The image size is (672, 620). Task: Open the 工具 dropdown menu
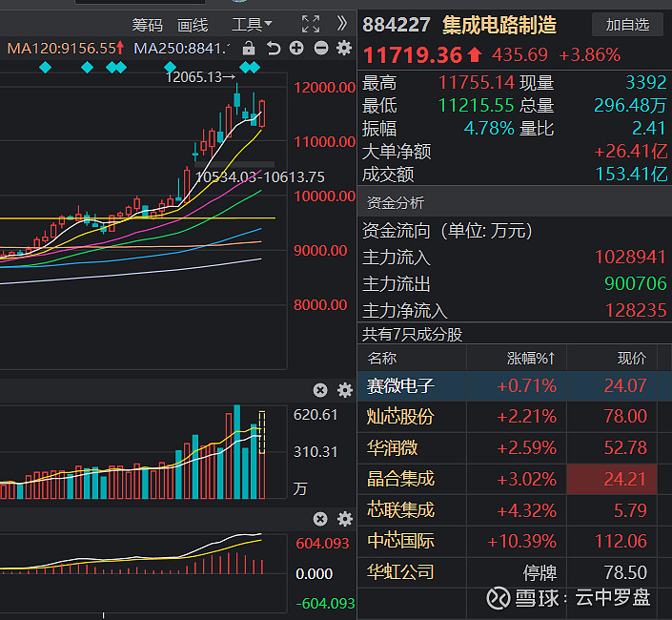(252, 24)
